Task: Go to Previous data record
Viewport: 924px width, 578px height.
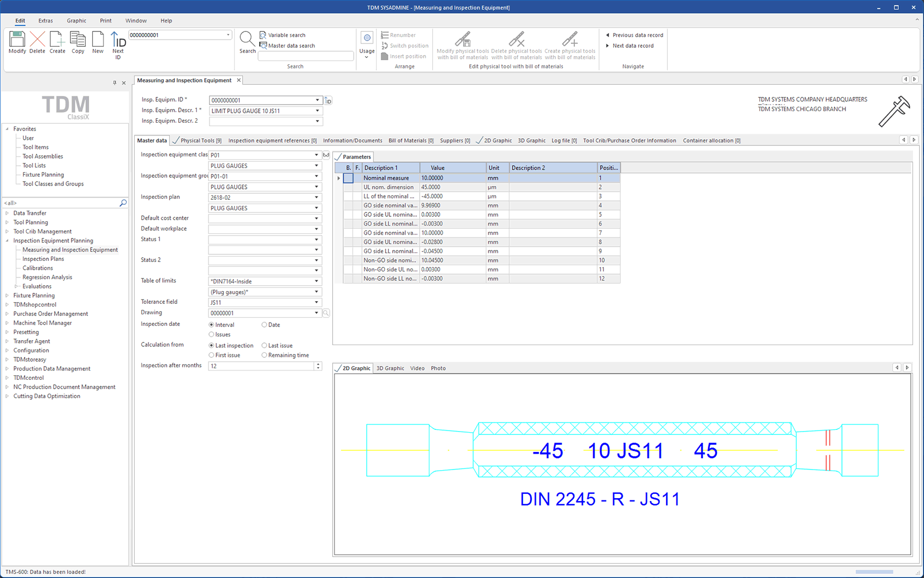Action: click(634, 35)
